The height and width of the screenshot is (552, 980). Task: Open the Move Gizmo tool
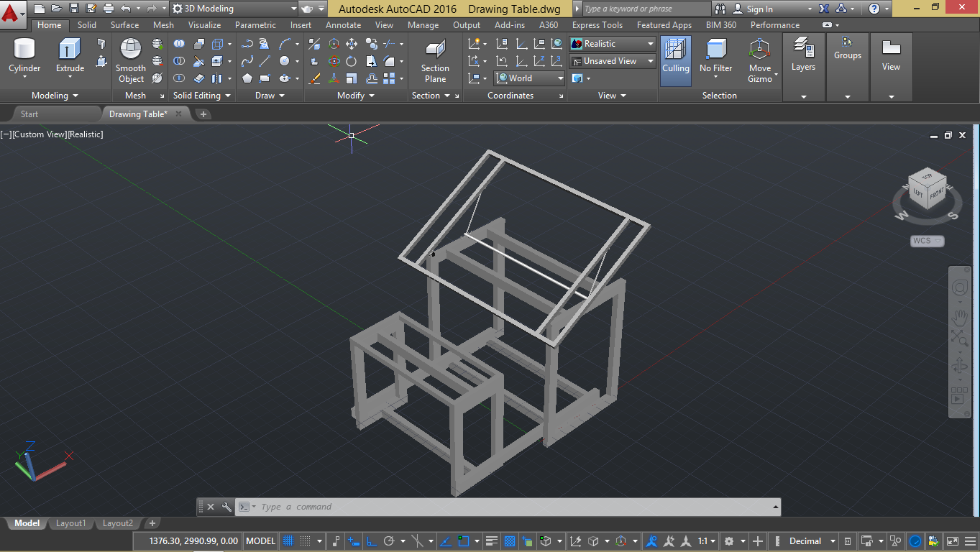[x=760, y=60]
